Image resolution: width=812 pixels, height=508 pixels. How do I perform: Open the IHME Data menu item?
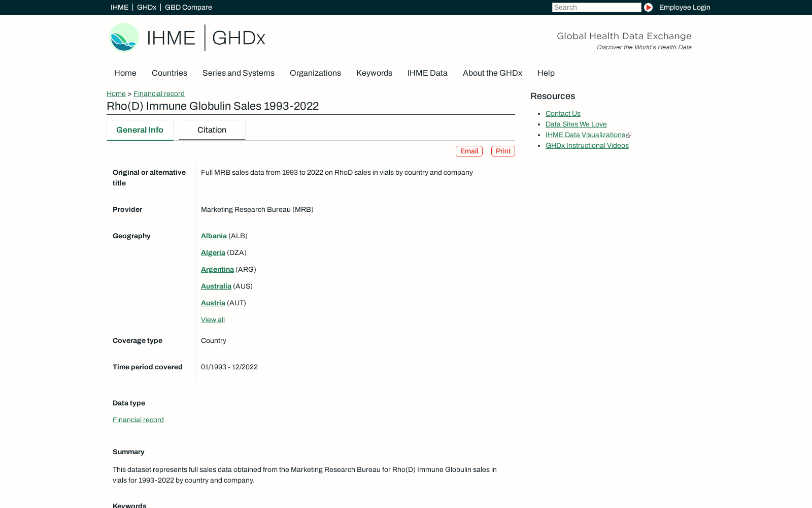tap(427, 73)
